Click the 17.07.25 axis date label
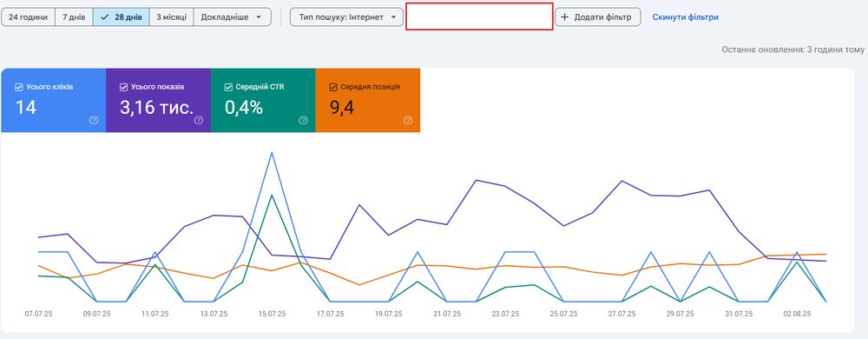 coord(330,314)
